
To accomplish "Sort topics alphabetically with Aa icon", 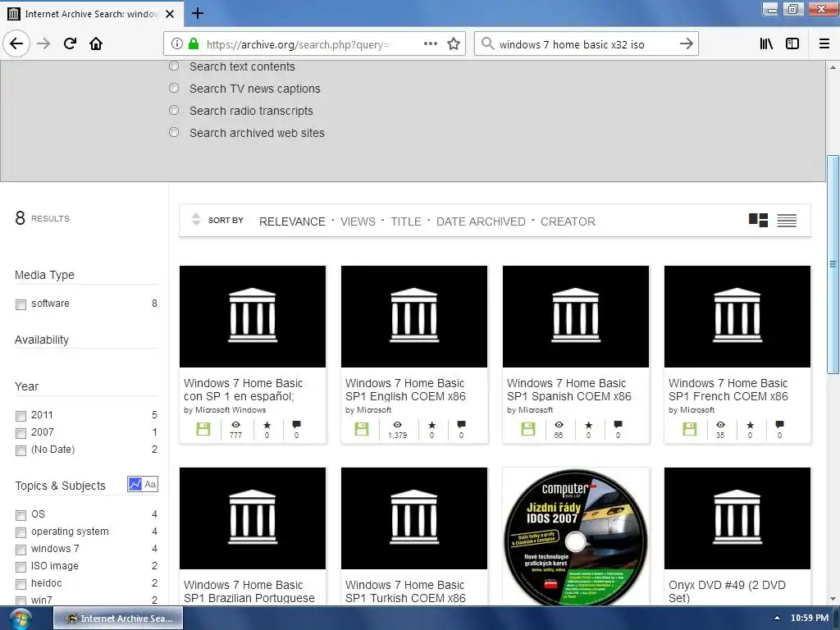I will 151,484.
